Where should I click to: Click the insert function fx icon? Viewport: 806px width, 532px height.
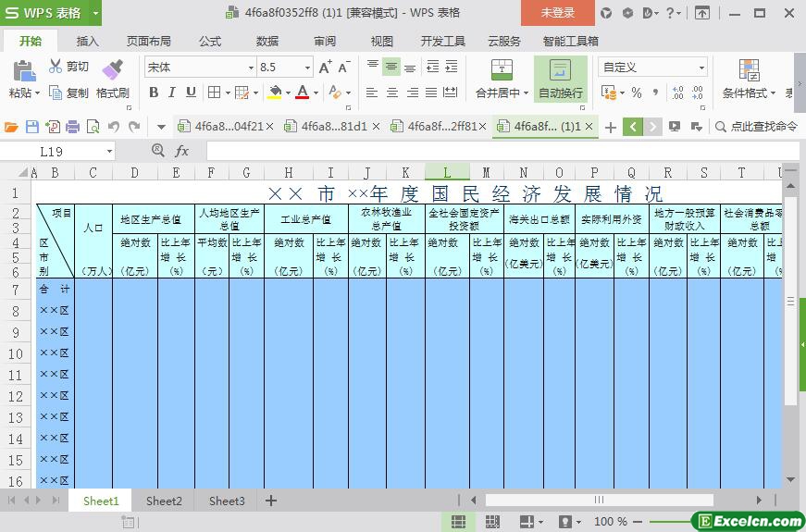pos(182,151)
